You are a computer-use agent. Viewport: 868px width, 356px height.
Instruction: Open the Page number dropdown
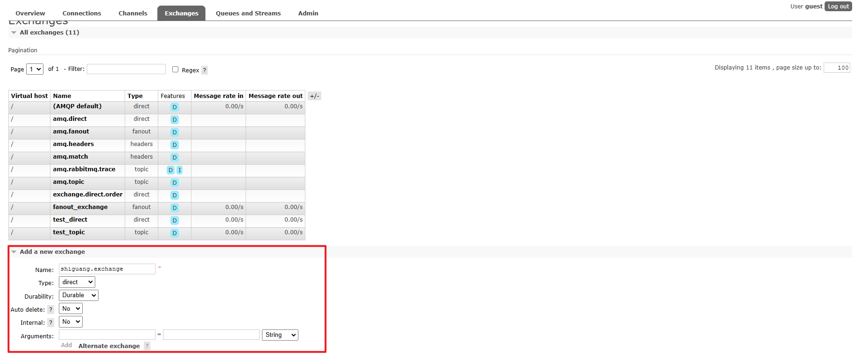pyautogui.click(x=35, y=69)
